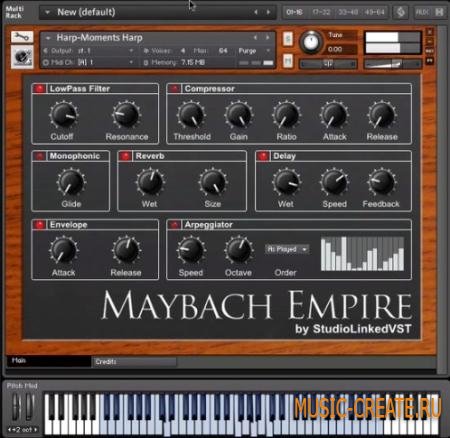The image size is (450, 438).
Task: Toggle the Reverb effect button
Action: (x=126, y=156)
